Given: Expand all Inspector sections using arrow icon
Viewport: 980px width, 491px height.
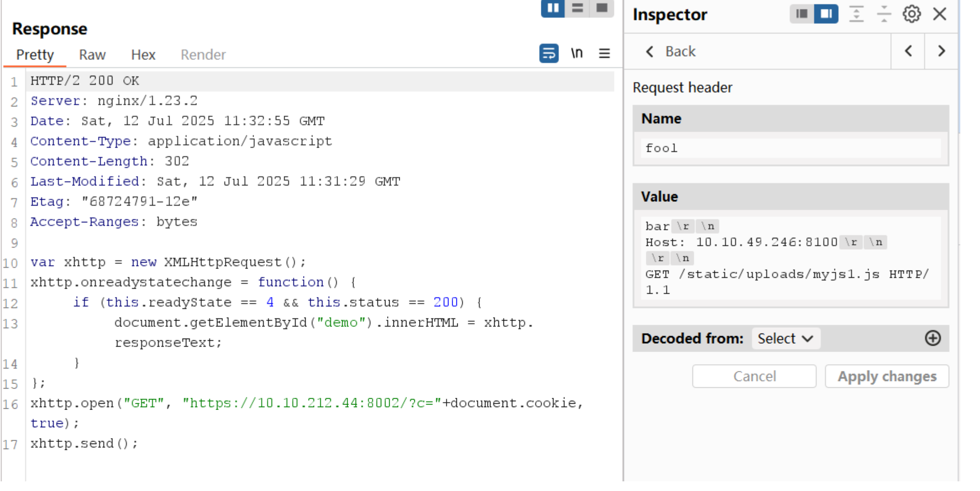Looking at the screenshot, I should (x=857, y=14).
